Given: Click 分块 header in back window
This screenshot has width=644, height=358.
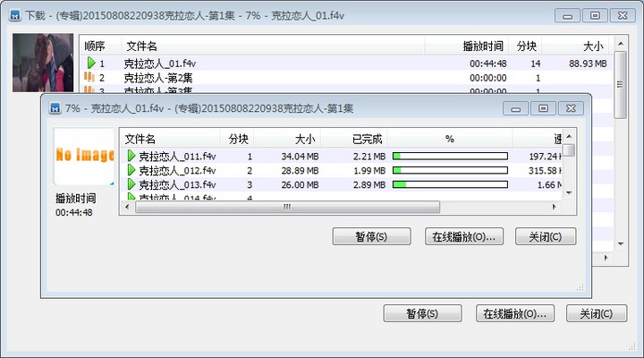Looking at the screenshot, I should [525, 46].
